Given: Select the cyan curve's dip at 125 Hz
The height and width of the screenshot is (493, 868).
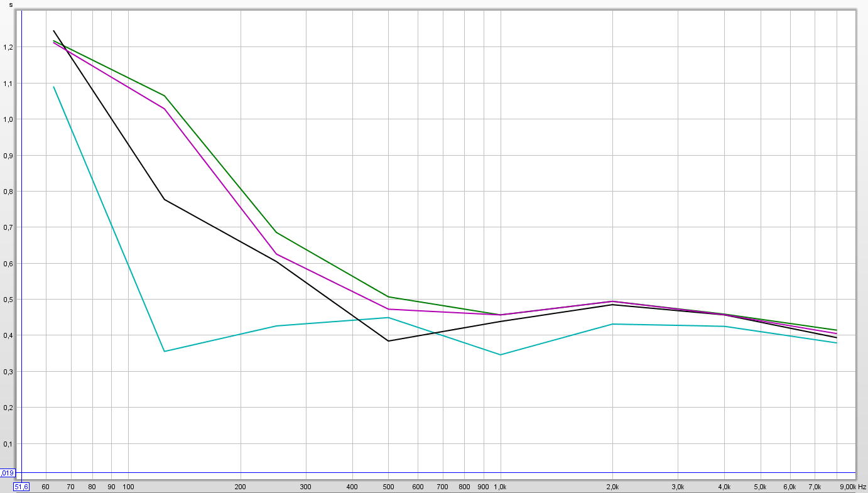Looking at the screenshot, I should click(x=165, y=351).
